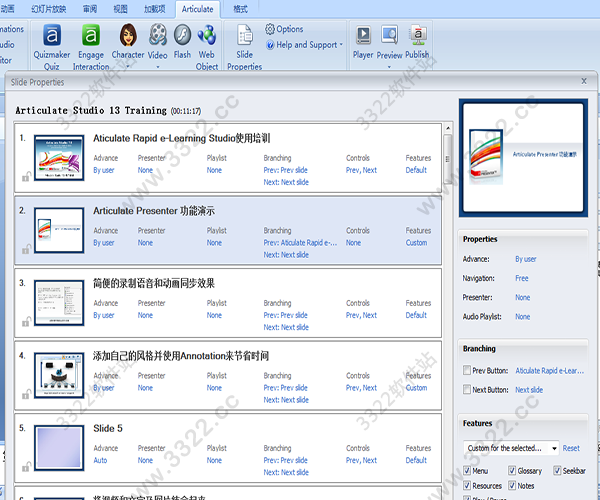Expand the Help and Support dropdown arrow
This screenshot has width=600, height=500.
pyautogui.click(x=341, y=45)
